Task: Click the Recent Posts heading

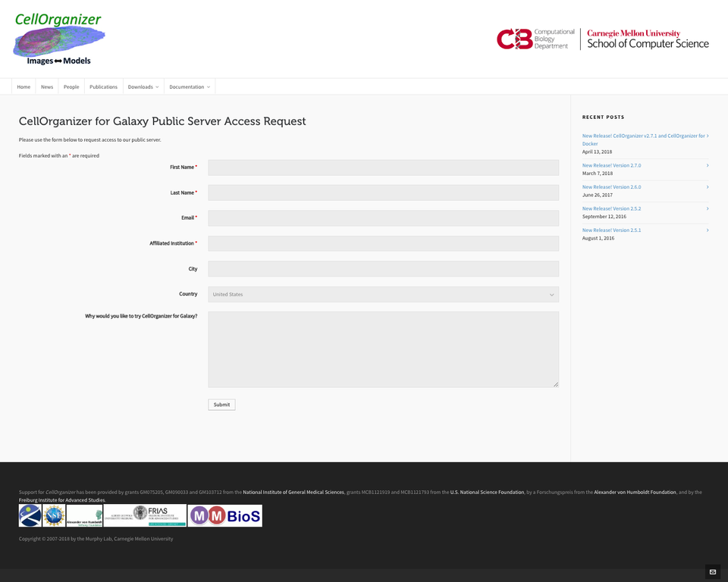Action: [603, 117]
